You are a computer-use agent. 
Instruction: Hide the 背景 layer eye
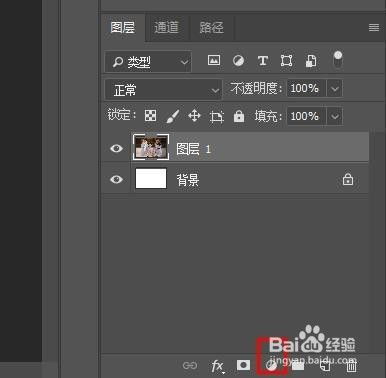116,179
